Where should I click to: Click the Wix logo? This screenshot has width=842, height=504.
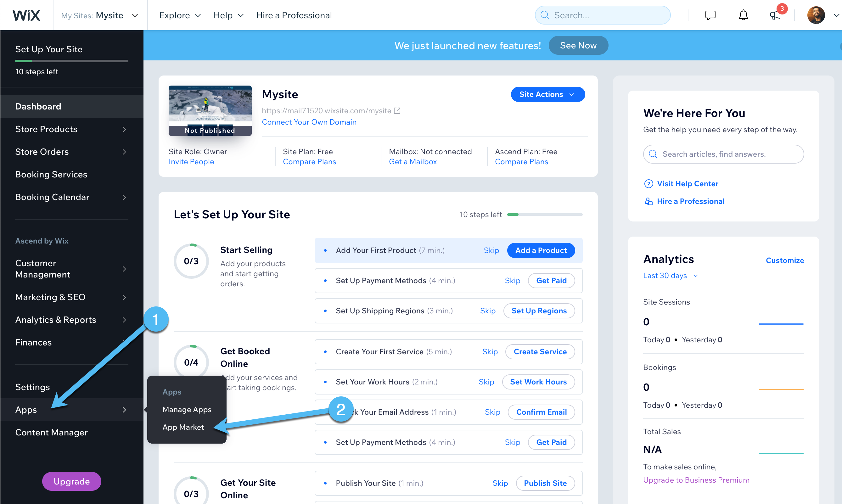(x=26, y=15)
